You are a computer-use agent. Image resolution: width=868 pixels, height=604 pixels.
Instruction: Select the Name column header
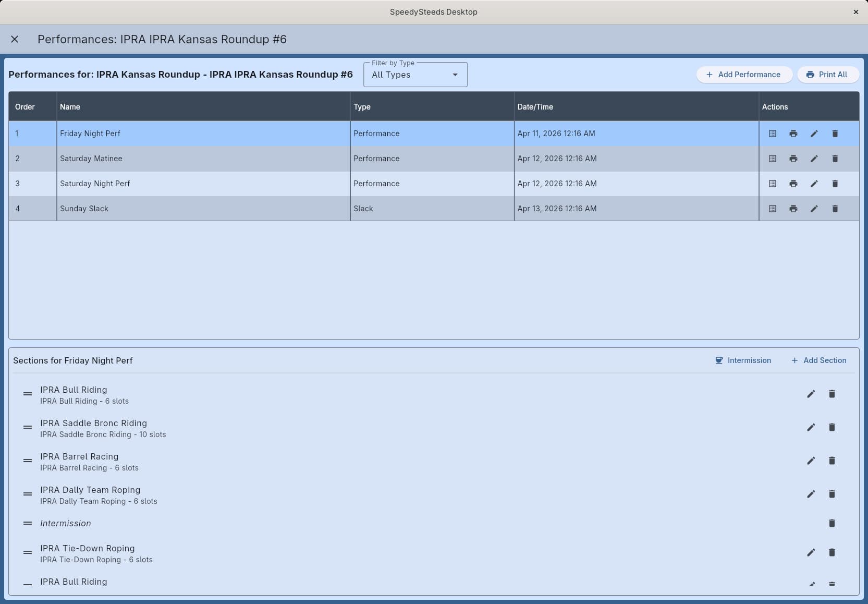click(203, 107)
